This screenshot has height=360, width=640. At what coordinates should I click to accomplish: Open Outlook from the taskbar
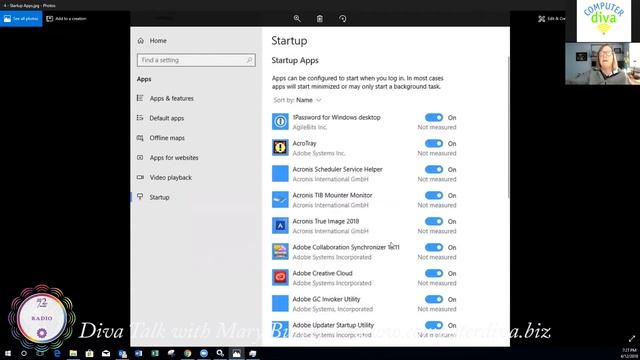tap(122, 353)
